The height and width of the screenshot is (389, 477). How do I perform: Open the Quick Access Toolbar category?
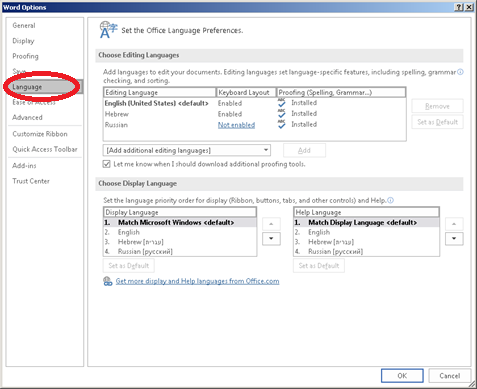click(45, 149)
